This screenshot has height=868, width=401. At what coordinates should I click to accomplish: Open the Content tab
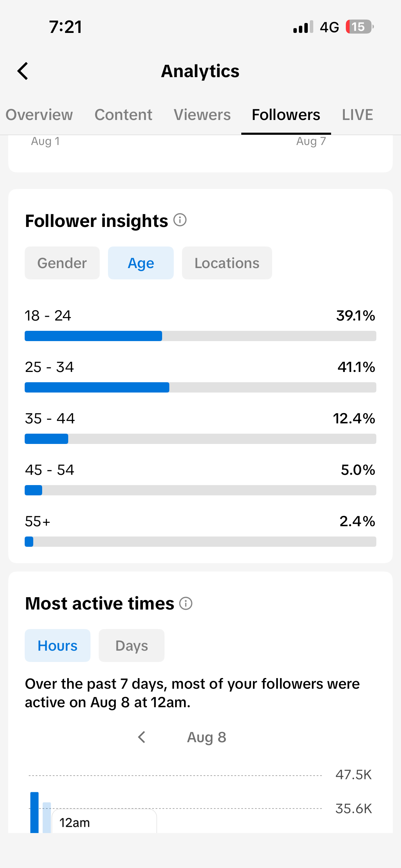123,114
